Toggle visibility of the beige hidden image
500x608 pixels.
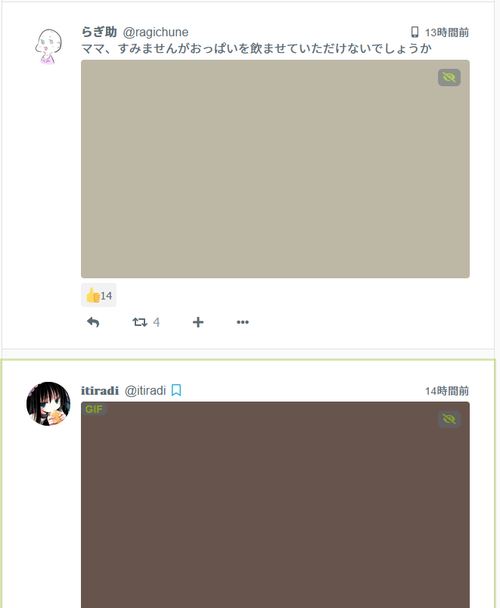tap(449, 78)
